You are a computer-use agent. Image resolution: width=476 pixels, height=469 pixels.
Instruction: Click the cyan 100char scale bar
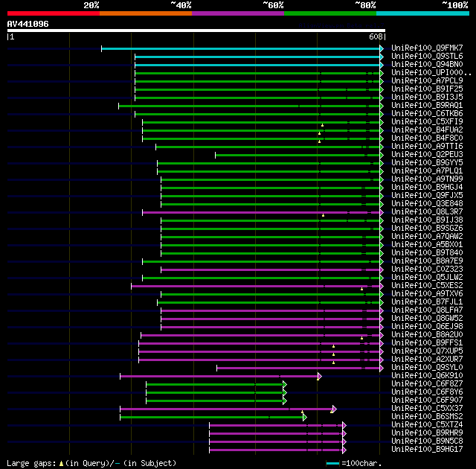(332, 463)
